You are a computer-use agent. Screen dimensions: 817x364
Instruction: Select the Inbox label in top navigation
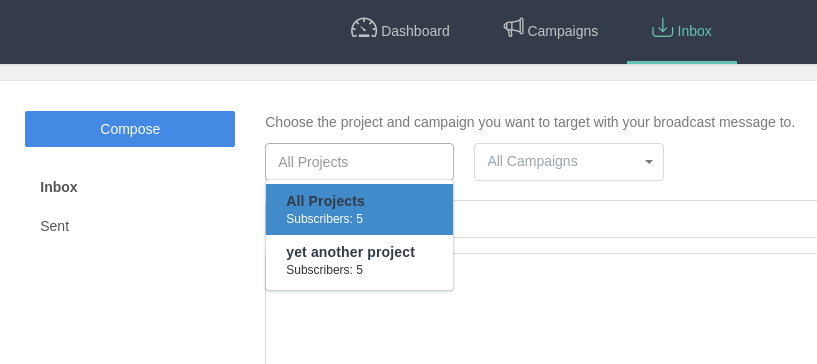695,31
